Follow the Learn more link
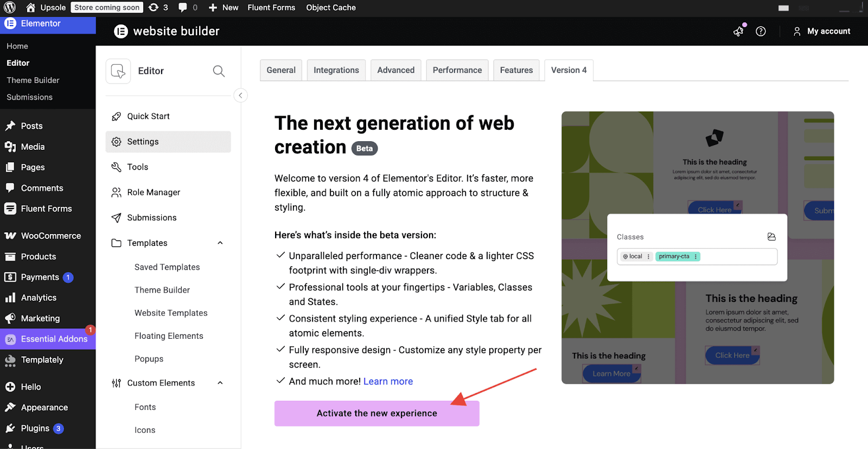868x449 pixels. pos(388,381)
